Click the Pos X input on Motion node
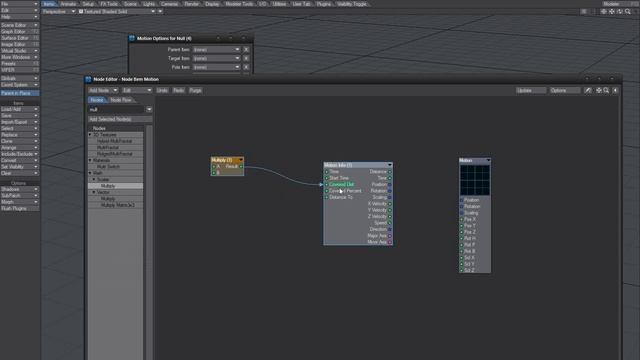The height and width of the screenshot is (360, 640). [x=462, y=219]
